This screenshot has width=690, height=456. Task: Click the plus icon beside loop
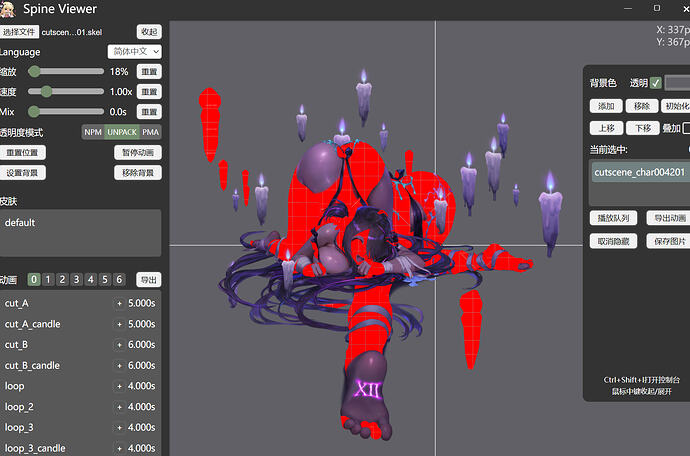point(120,386)
